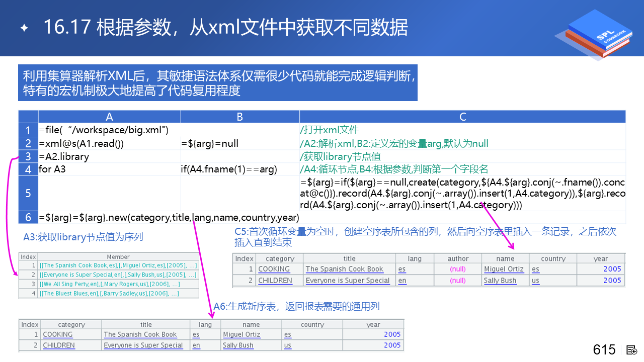Screen dimensions: 644x362
Task: Click the slide menu icon beside page 615
Action: 632,350
